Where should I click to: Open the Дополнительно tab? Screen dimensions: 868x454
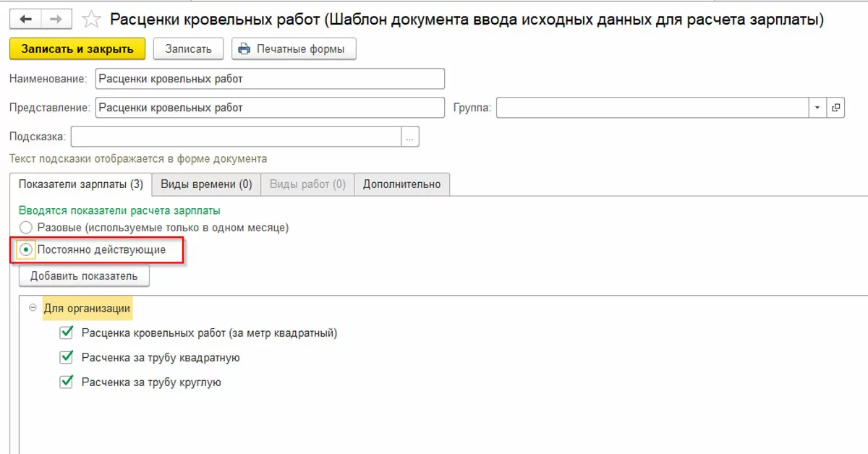click(401, 184)
